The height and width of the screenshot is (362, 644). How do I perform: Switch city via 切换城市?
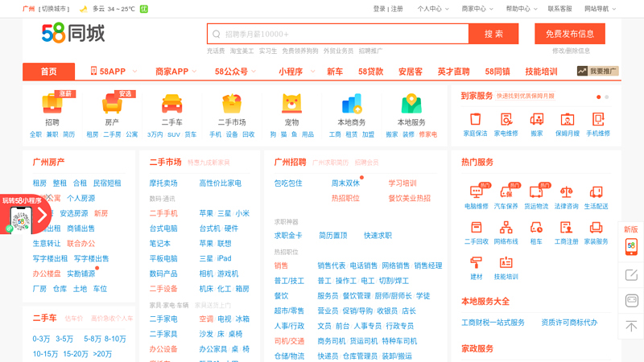pos(54,9)
